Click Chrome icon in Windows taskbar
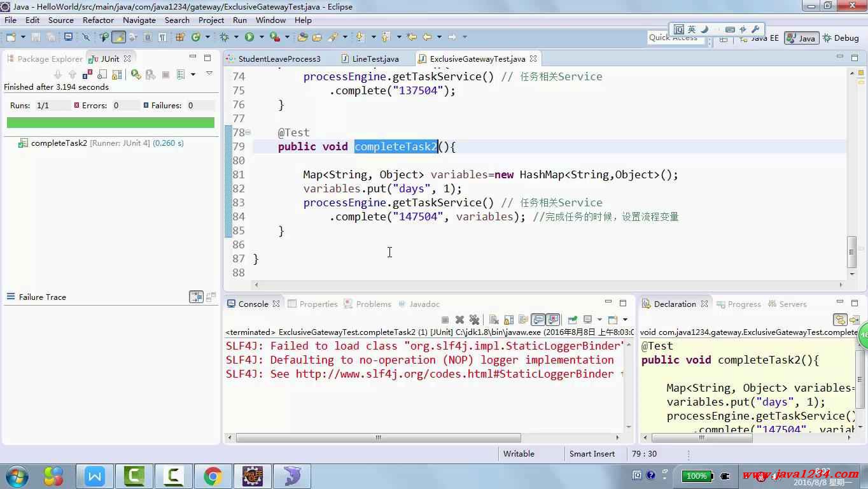The width and height of the screenshot is (868, 489). pos(213,476)
